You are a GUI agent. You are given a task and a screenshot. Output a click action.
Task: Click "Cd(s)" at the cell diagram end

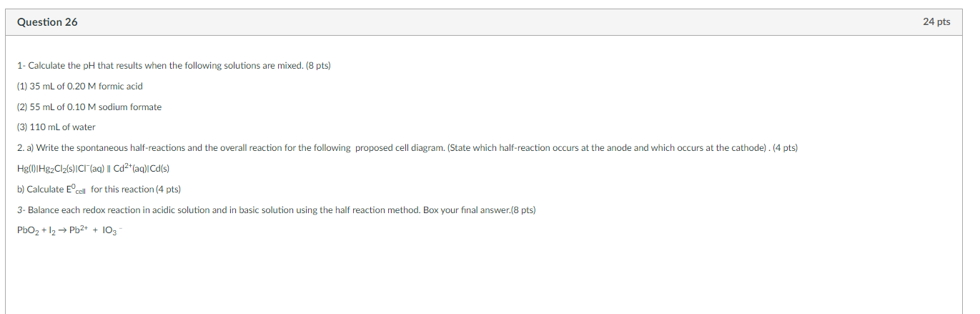tap(159, 169)
